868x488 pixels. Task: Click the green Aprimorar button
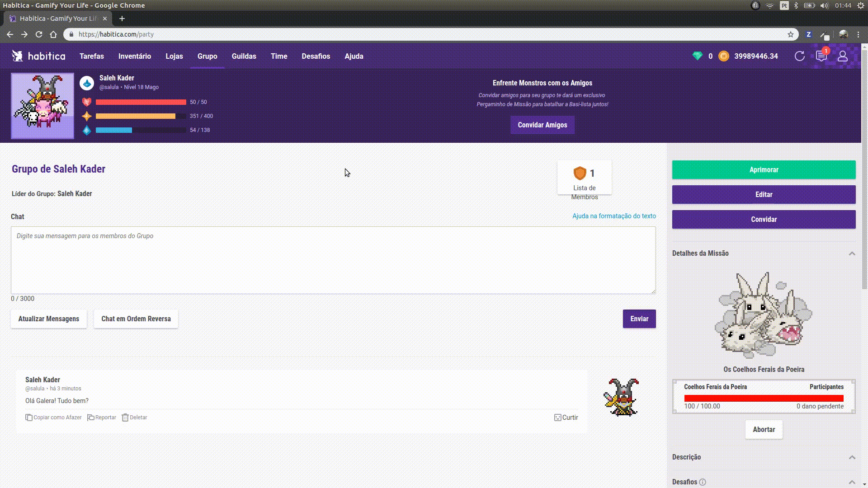764,170
